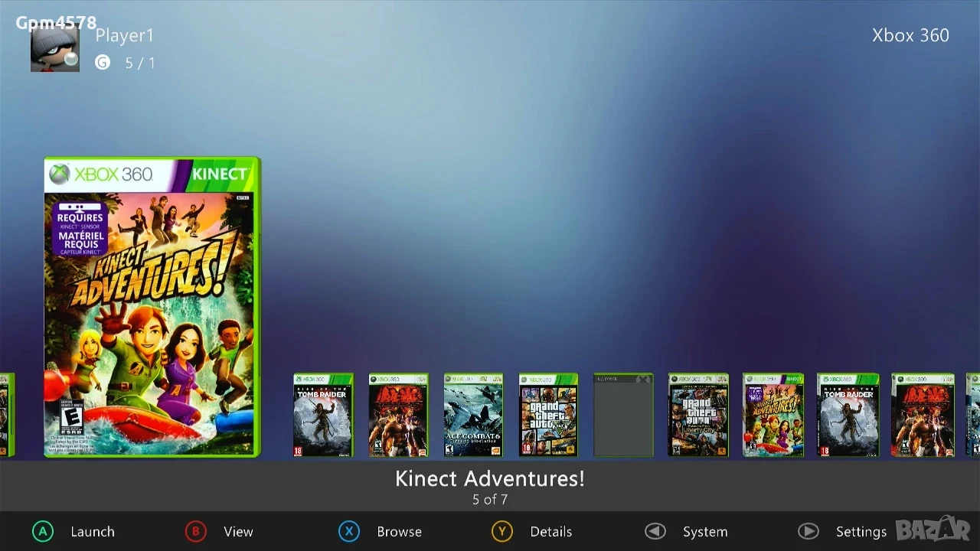Select the blank placeholder game cover
The image size is (980, 551).
(x=623, y=416)
